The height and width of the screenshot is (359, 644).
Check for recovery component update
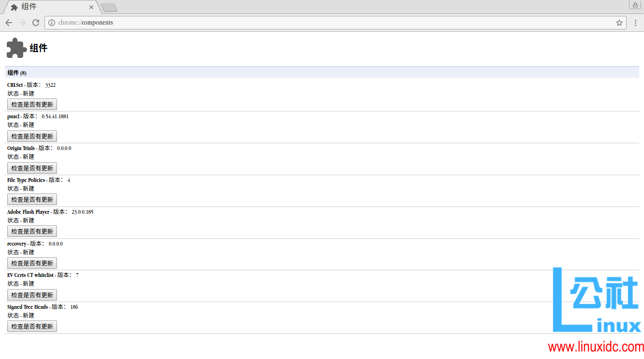pos(32,263)
